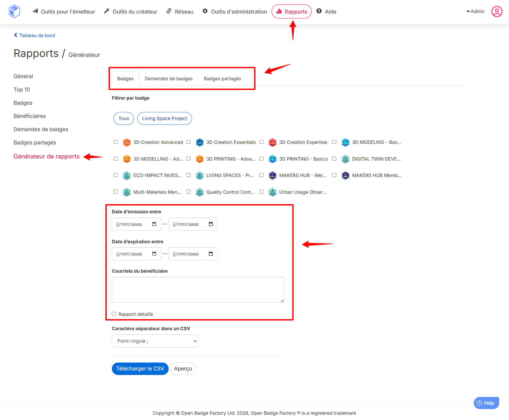Click the user profile avatar icon
Screen dimensions: 509x420
pyautogui.click(x=497, y=11)
